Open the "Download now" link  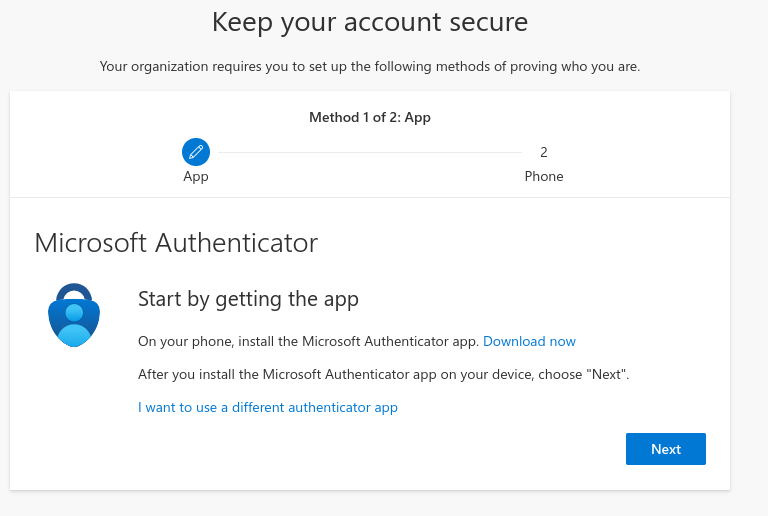tap(529, 341)
